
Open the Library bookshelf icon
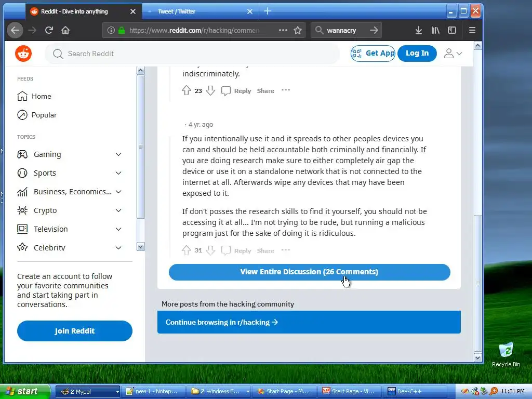pyautogui.click(x=435, y=30)
